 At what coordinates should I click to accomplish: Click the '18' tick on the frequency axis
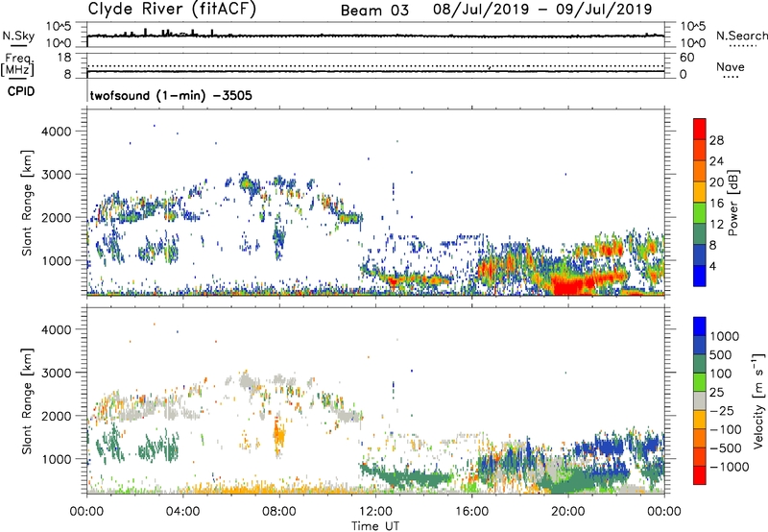tap(64, 58)
